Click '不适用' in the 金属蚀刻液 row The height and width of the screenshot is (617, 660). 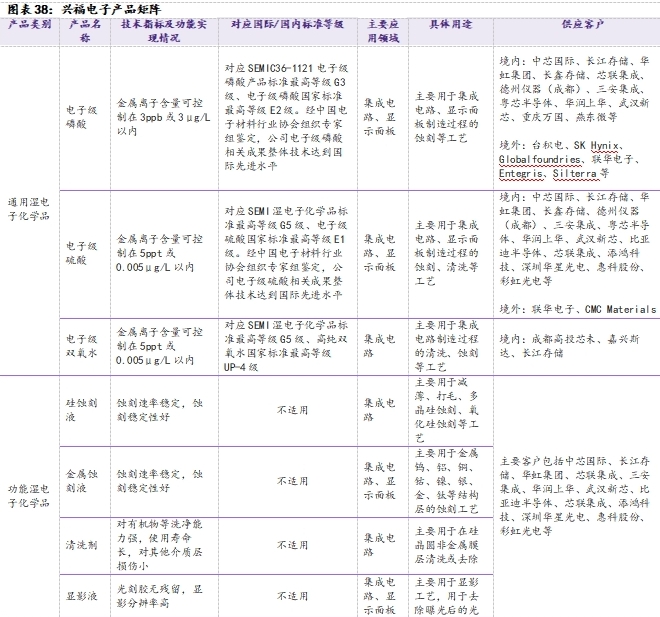coord(293,481)
